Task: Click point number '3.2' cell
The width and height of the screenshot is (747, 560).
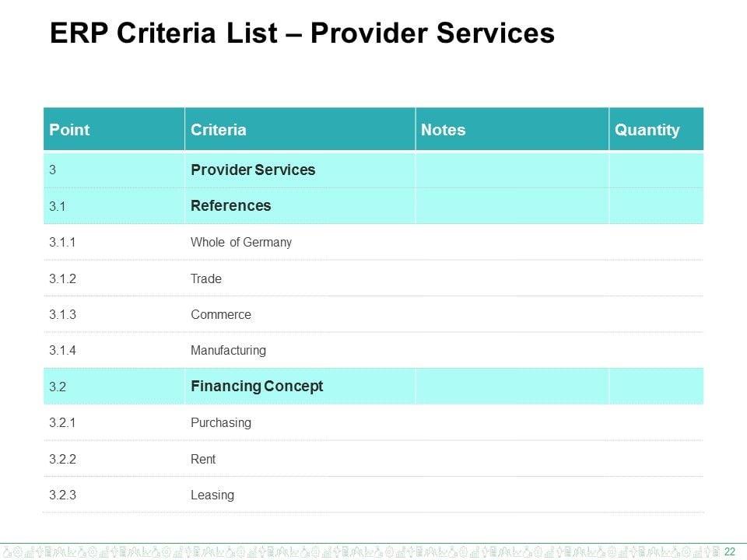Action: click(x=58, y=387)
